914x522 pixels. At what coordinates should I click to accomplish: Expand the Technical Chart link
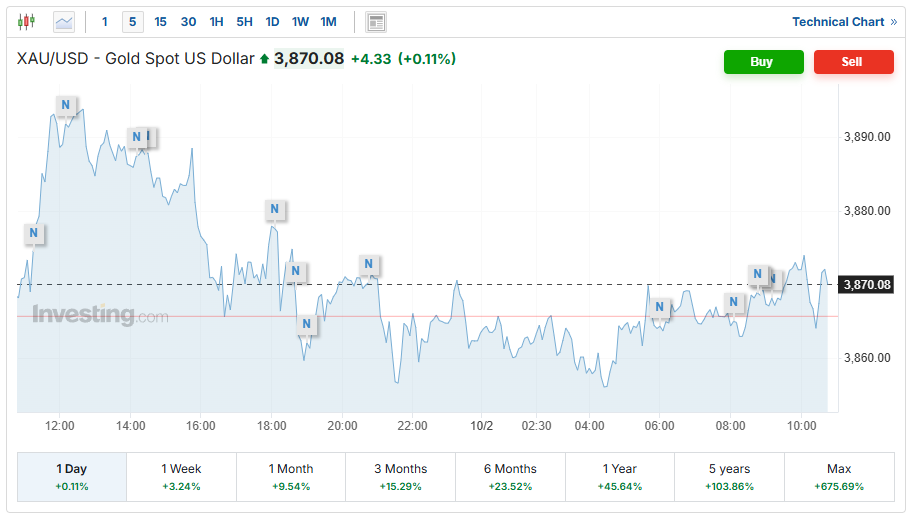pyautogui.click(x=844, y=22)
